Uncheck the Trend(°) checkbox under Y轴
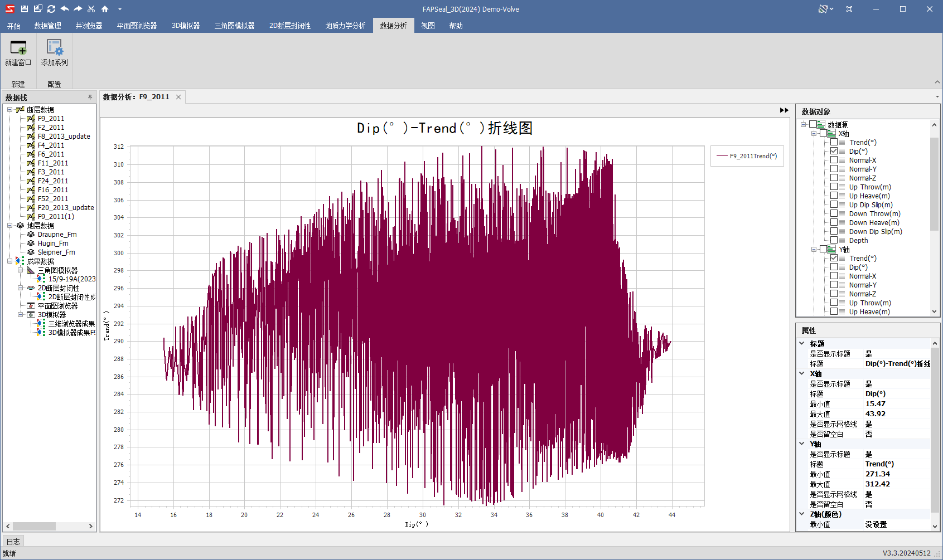 tap(834, 258)
